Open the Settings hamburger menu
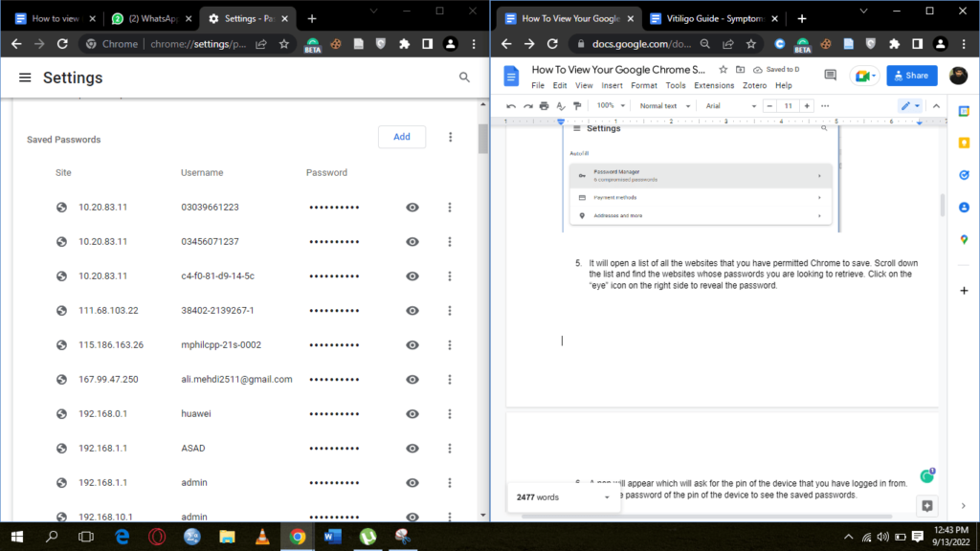The height and width of the screenshot is (551, 980). [25, 77]
